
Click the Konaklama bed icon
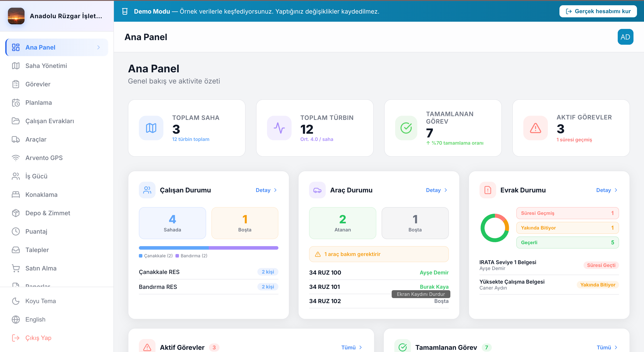point(16,195)
